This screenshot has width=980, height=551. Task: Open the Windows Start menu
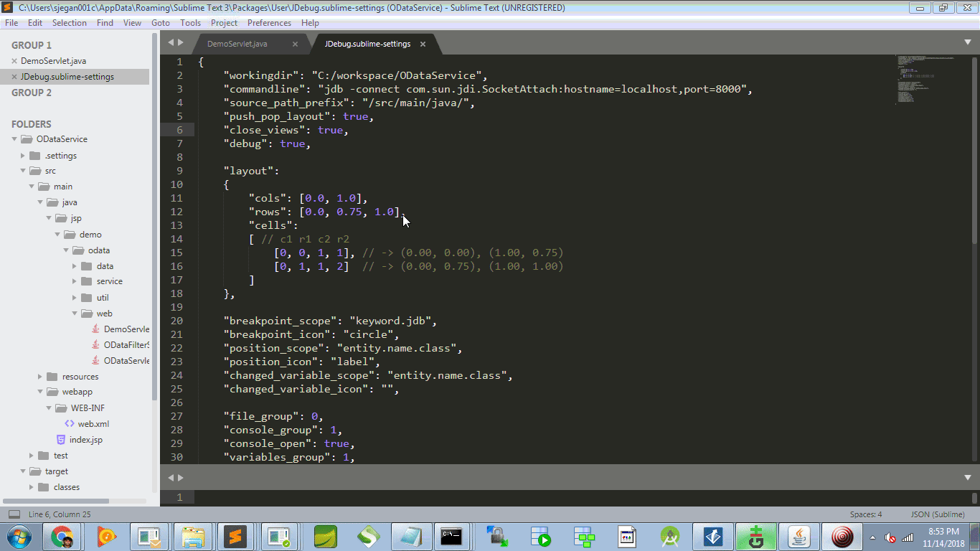pos(18,536)
